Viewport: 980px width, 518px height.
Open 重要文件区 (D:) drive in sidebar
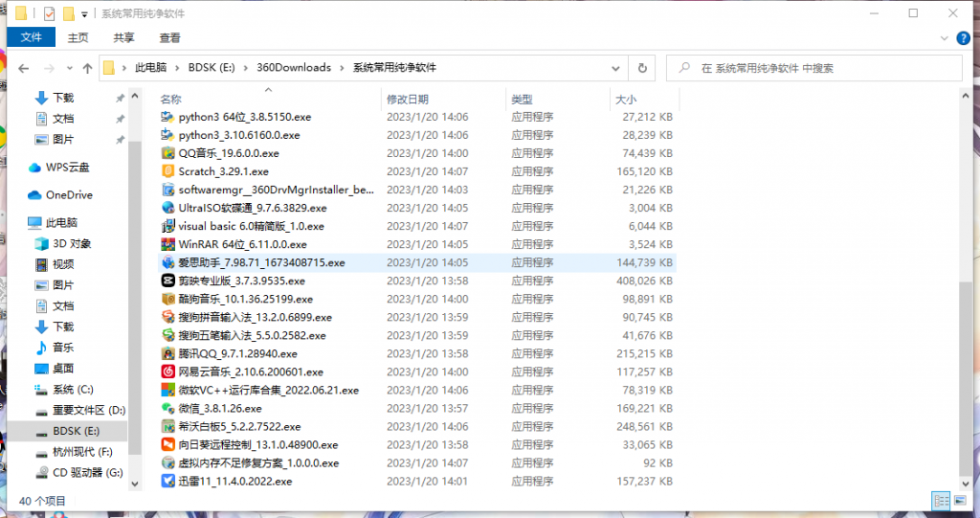(x=80, y=410)
